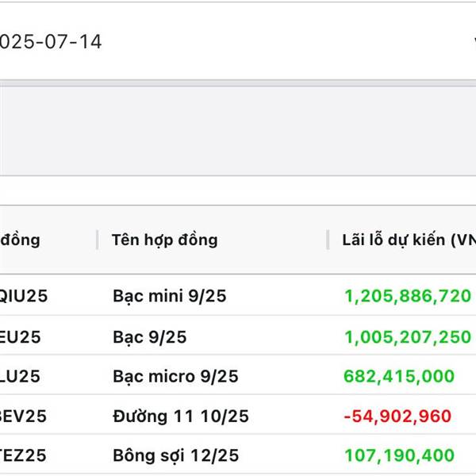Image resolution: width=476 pixels, height=476 pixels.
Task: Click divider between đồng and Tên hợp đồng
Action: 97,240
